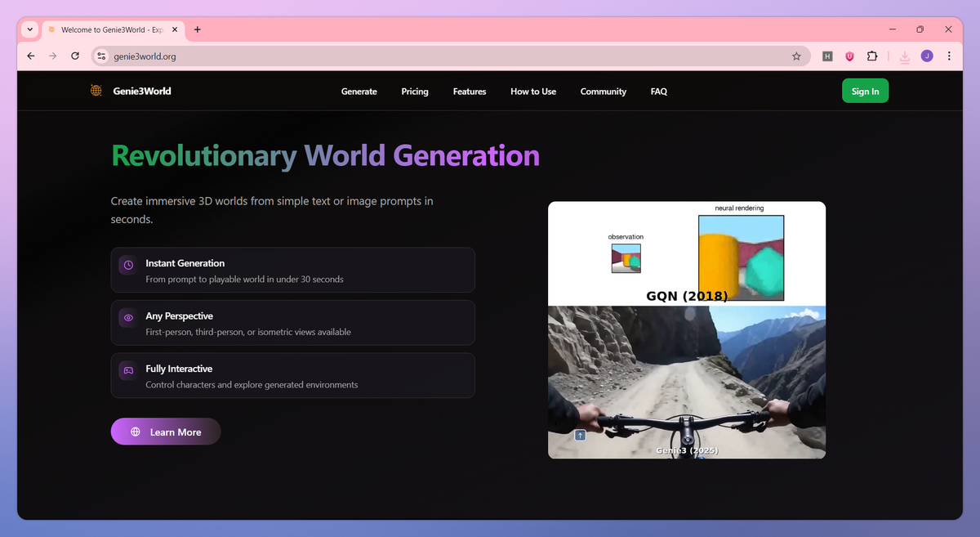This screenshot has height=537, width=980.
Task: Jump to the FAQ section
Action: pos(659,92)
